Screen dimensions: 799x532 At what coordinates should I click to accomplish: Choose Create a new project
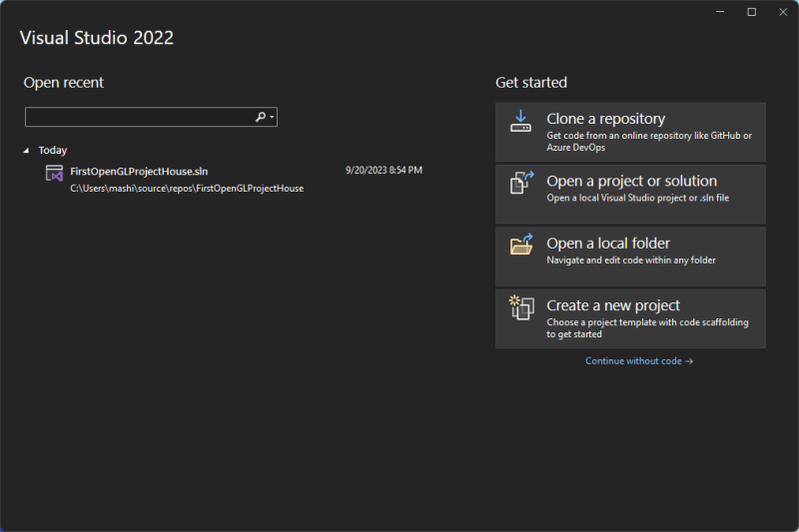point(630,318)
